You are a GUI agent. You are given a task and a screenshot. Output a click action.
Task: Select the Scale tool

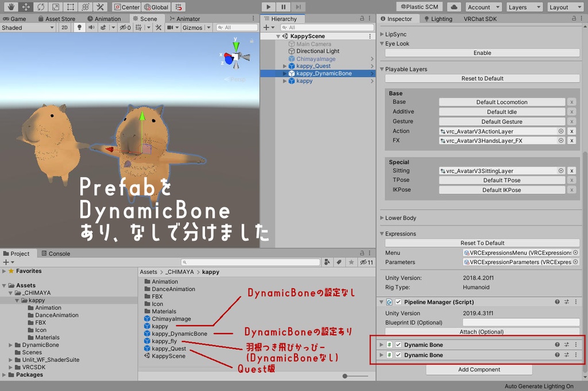click(56, 7)
